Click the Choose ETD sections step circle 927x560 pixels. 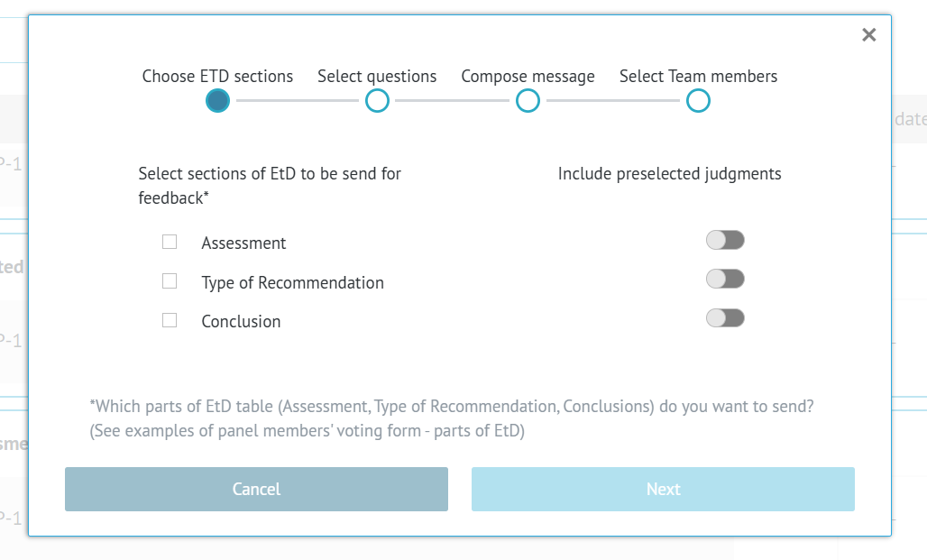(217, 101)
